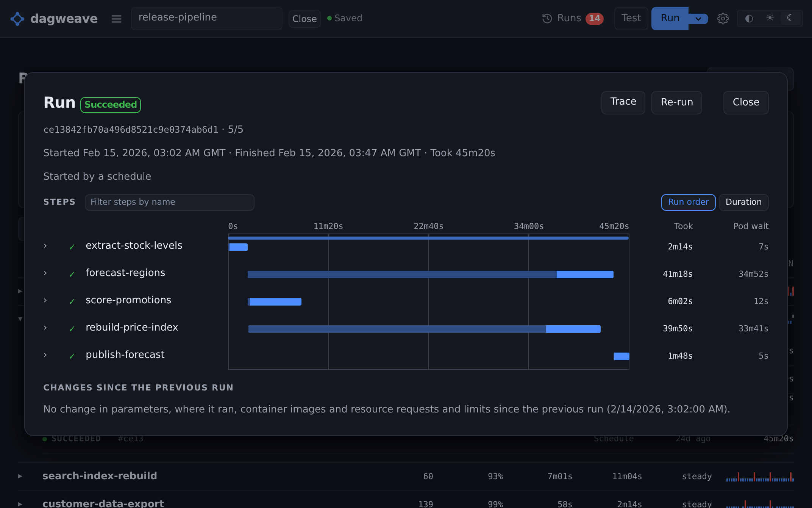This screenshot has height=508, width=812.
Task: Click the Run button in header
Action: tap(670, 18)
